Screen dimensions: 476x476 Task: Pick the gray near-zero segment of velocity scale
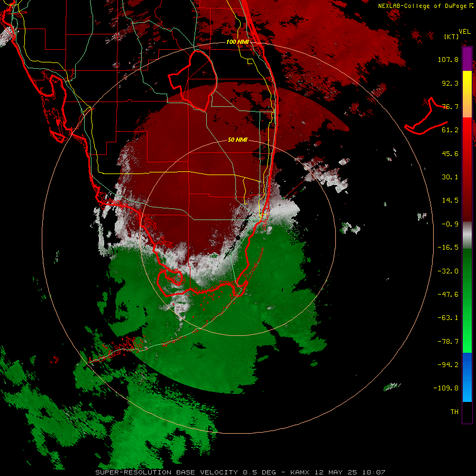[467, 235]
